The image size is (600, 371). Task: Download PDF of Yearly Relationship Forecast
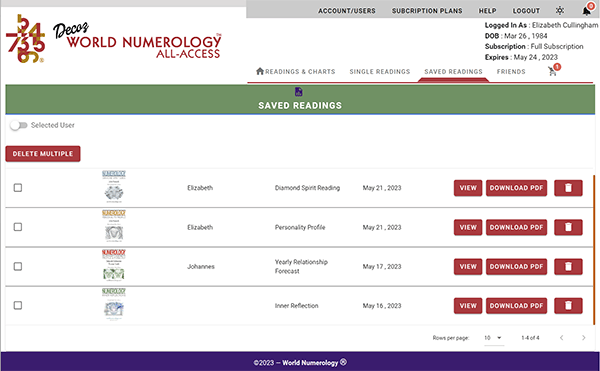coord(516,267)
